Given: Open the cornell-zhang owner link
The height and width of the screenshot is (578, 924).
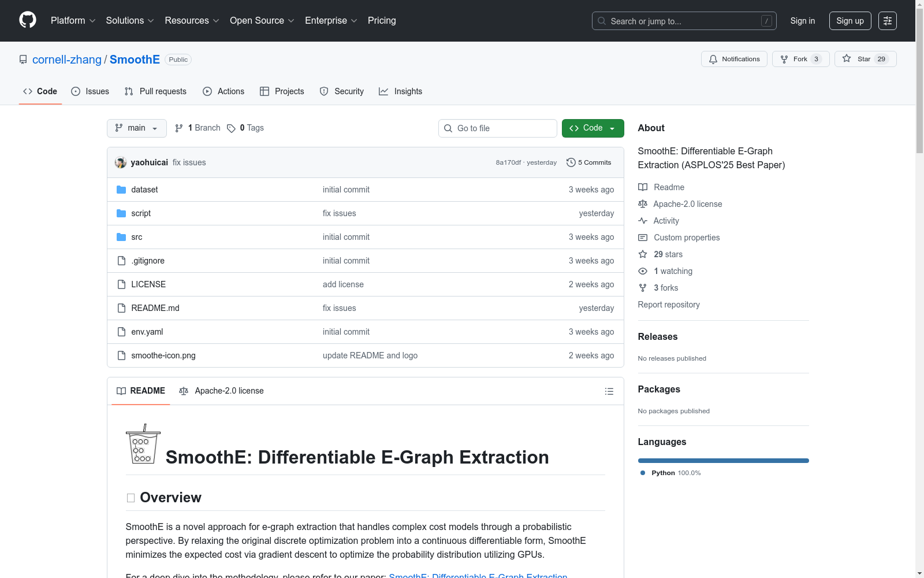Looking at the screenshot, I should tap(67, 60).
